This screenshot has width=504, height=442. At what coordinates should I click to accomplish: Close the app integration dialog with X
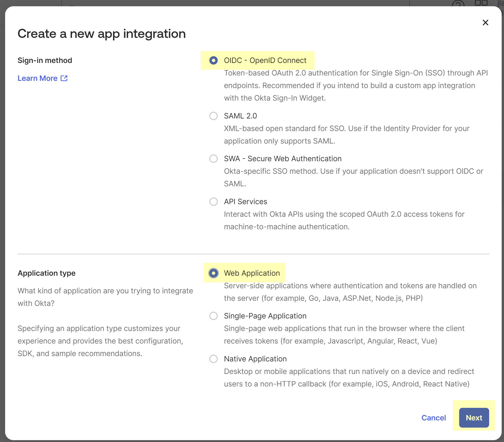pyautogui.click(x=485, y=23)
